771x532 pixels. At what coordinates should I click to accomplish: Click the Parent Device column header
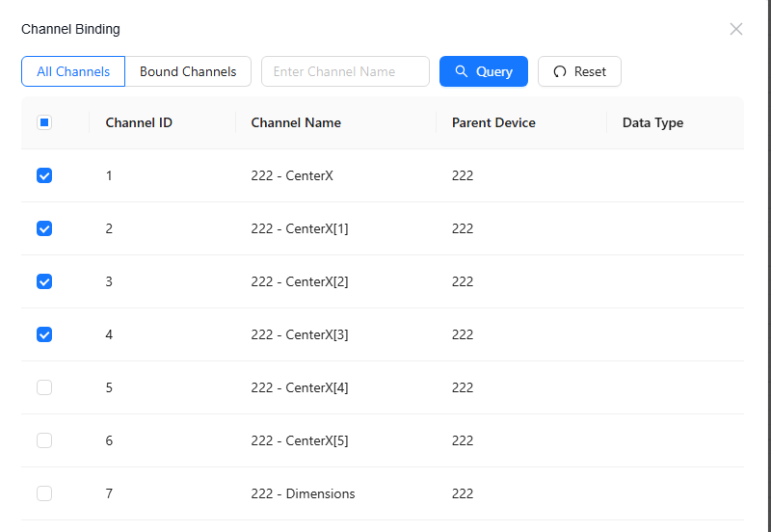click(x=493, y=122)
